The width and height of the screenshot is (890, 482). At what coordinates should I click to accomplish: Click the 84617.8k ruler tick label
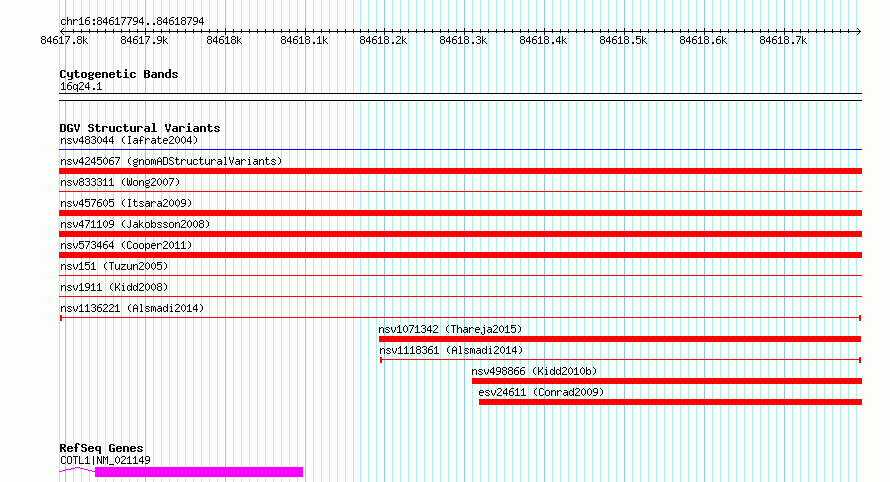64,40
